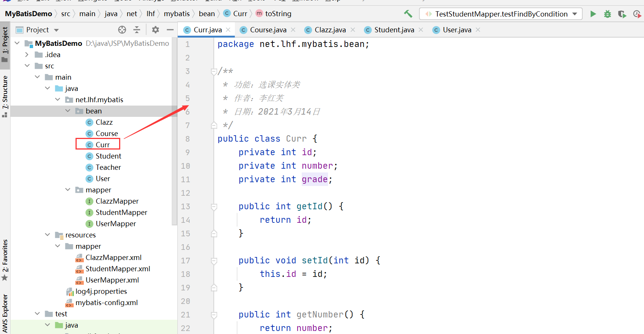
Task: Click the Project panel vertical scrollbar
Action: click(x=174, y=131)
